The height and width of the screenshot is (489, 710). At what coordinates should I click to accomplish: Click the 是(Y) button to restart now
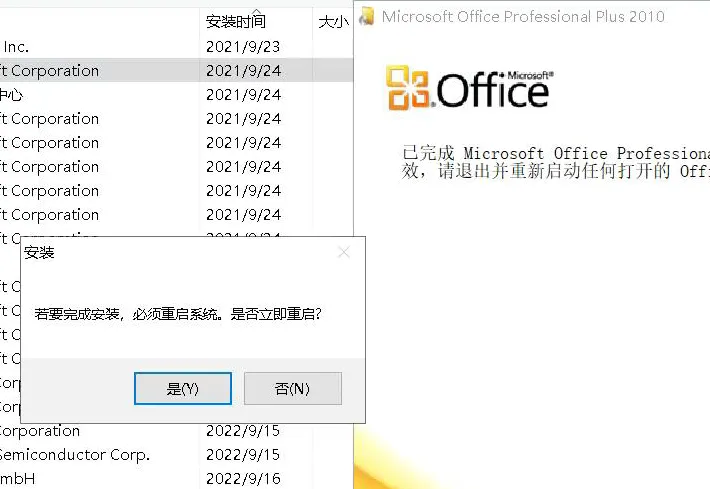tap(183, 388)
